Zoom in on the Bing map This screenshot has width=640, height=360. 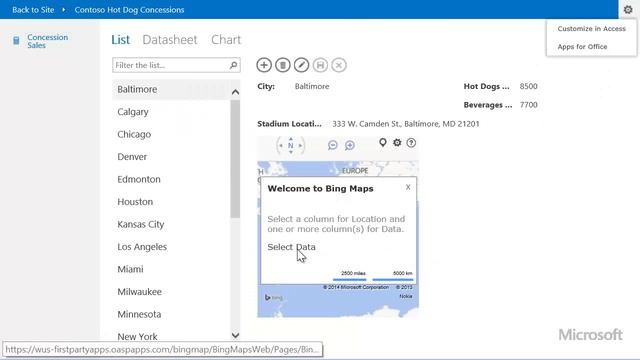tap(350, 145)
